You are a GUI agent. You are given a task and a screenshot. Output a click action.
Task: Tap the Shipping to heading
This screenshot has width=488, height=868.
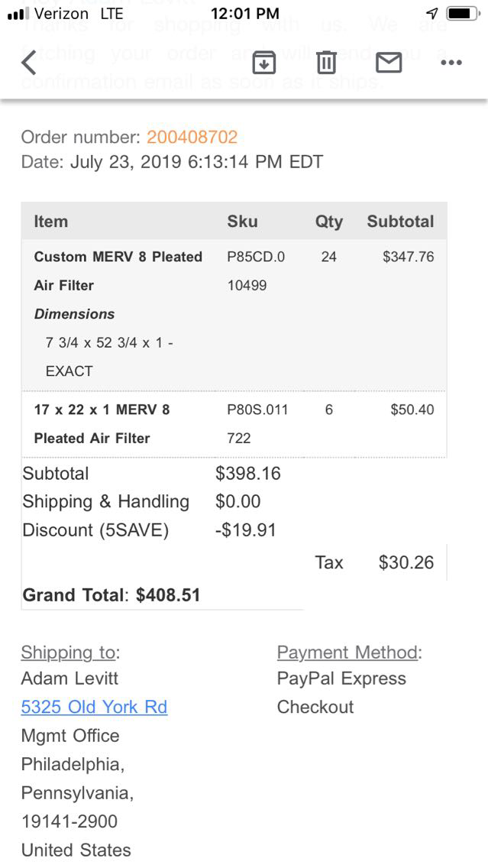(69, 653)
